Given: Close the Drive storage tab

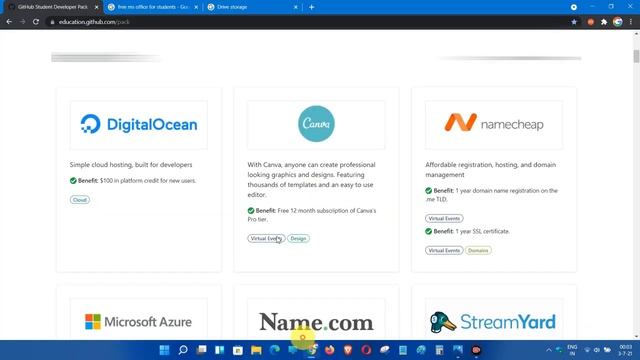Looking at the screenshot, I should [x=296, y=7].
